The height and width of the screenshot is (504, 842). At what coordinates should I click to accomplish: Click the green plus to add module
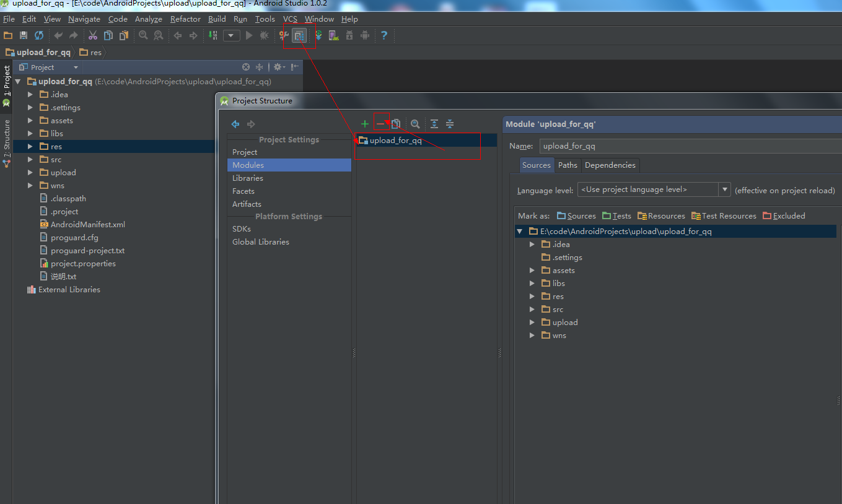pos(365,124)
